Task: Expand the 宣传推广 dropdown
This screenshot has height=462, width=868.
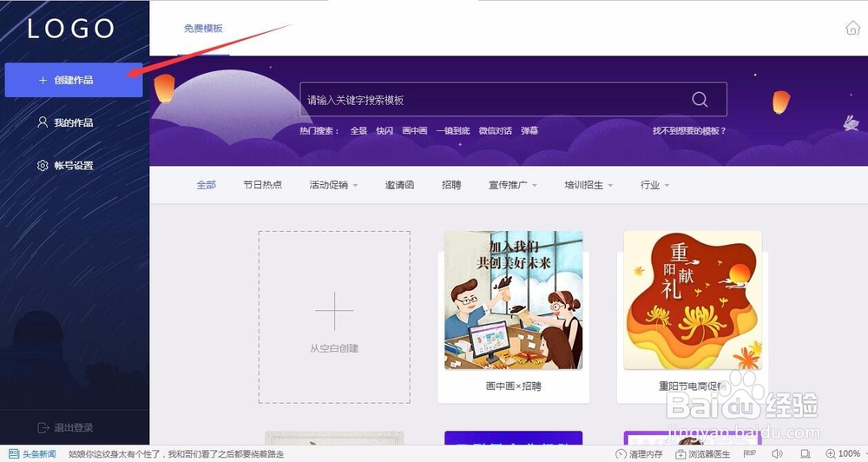Action: click(x=513, y=185)
